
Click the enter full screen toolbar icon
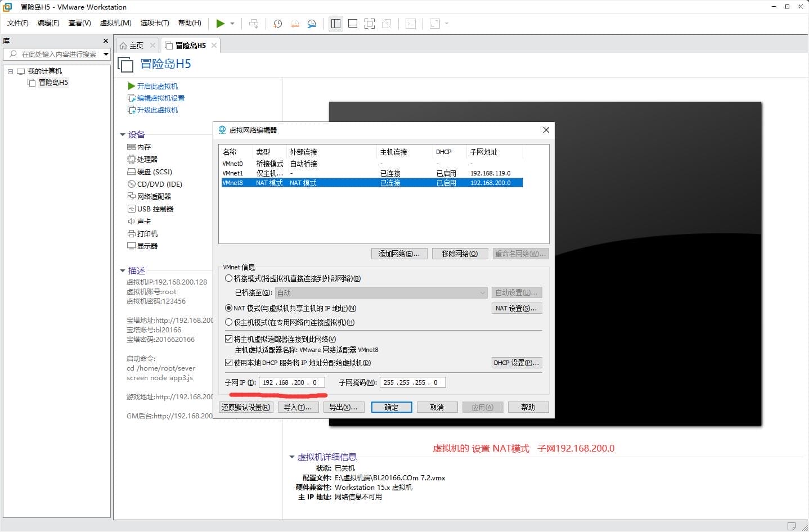(x=369, y=23)
